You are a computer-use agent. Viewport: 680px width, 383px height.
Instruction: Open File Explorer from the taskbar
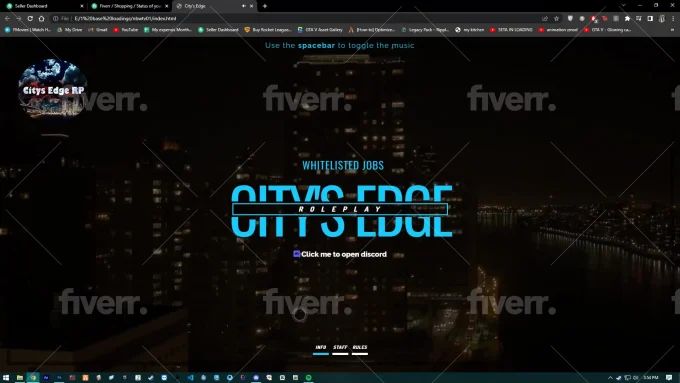click(20, 378)
